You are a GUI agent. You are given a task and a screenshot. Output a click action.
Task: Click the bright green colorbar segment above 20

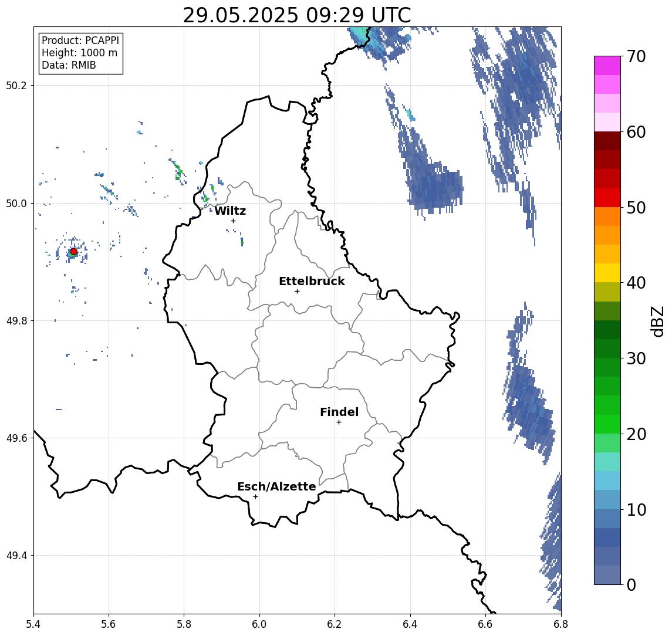tap(607, 424)
